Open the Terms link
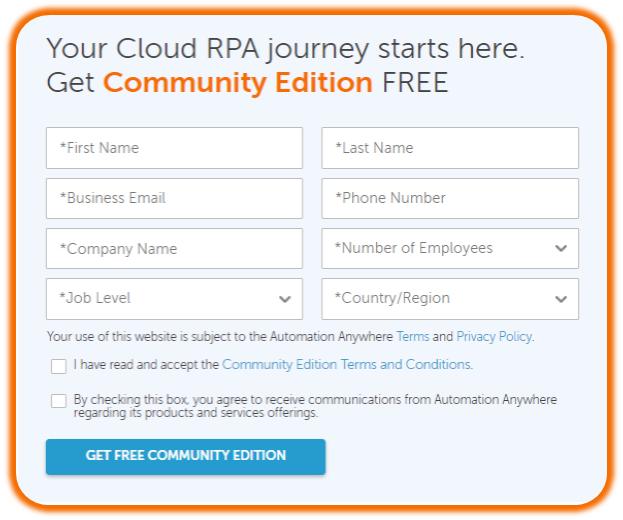This screenshot has width=623, height=520. [x=413, y=337]
